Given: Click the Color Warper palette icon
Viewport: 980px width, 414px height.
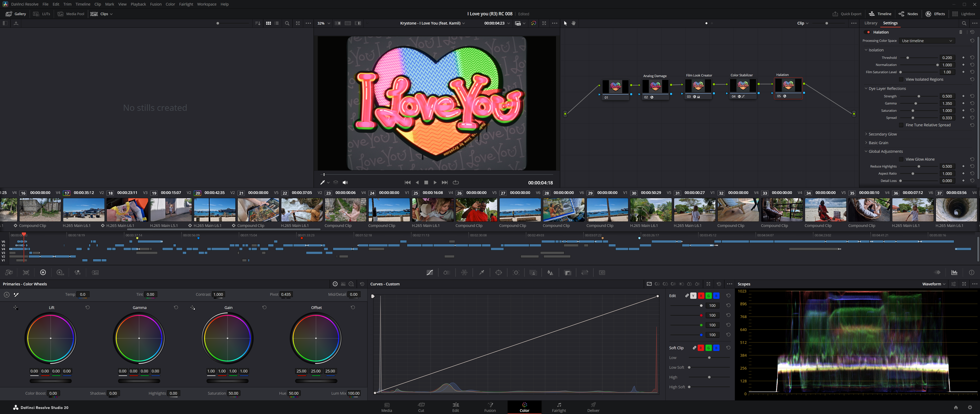Looking at the screenshot, I should [x=464, y=272].
